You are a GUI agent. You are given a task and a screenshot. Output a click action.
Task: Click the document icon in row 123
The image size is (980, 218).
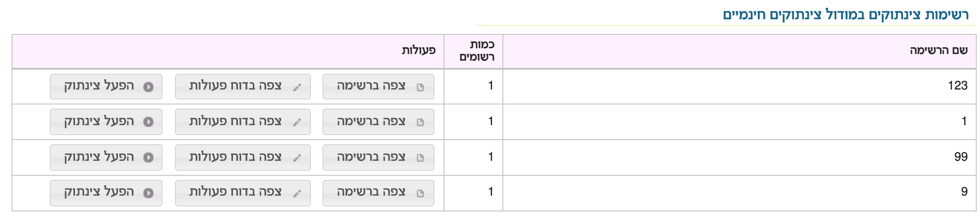[x=420, y=87]
